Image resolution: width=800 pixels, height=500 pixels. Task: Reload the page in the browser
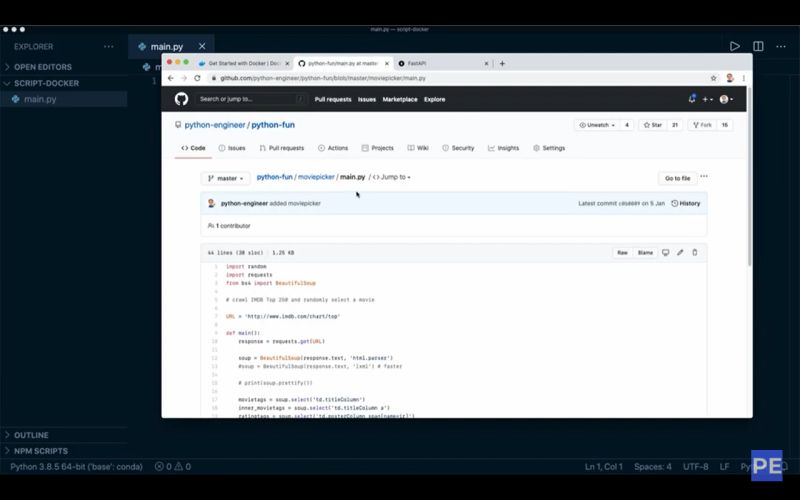click(x=197, y=78)
